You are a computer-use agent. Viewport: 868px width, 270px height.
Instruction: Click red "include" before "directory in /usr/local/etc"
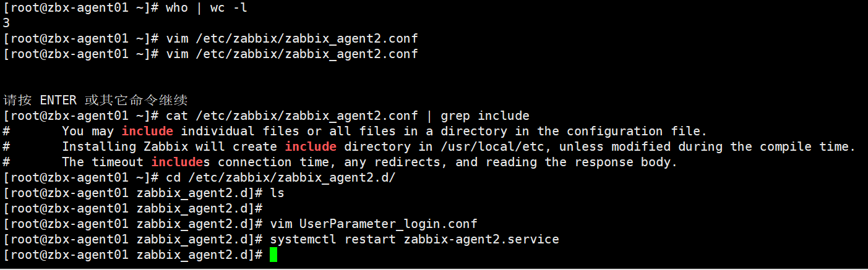[311, 146]
